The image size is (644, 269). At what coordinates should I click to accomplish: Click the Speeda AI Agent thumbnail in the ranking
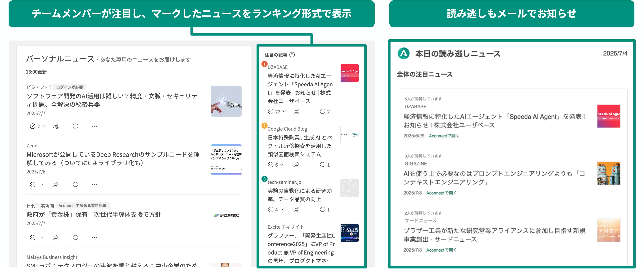[349, 73]
